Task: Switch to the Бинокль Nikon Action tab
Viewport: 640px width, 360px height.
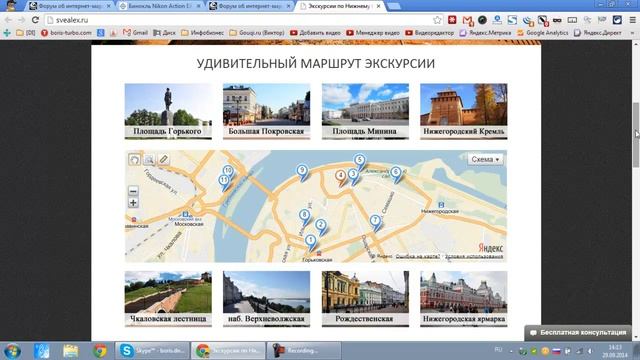Action: click(160, 6)
